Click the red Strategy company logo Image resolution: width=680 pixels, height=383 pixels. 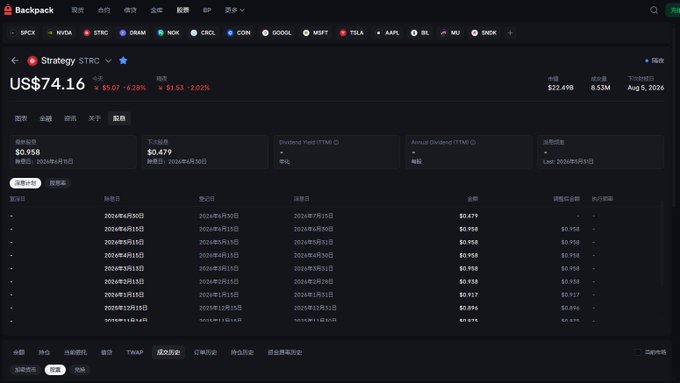pyautogui.click(x=32, y=61)
